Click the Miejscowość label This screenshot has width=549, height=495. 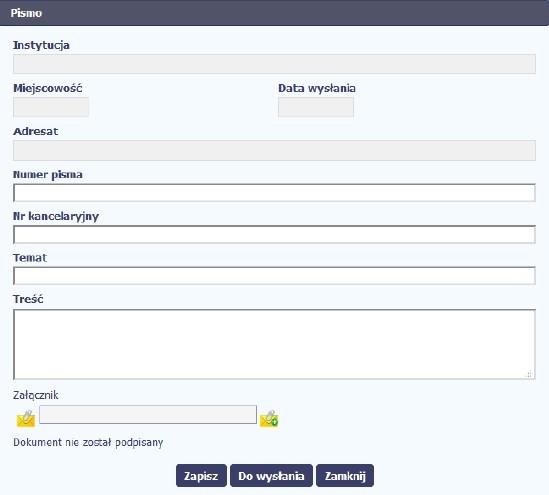pyautogui.click(x=48, y=88)
